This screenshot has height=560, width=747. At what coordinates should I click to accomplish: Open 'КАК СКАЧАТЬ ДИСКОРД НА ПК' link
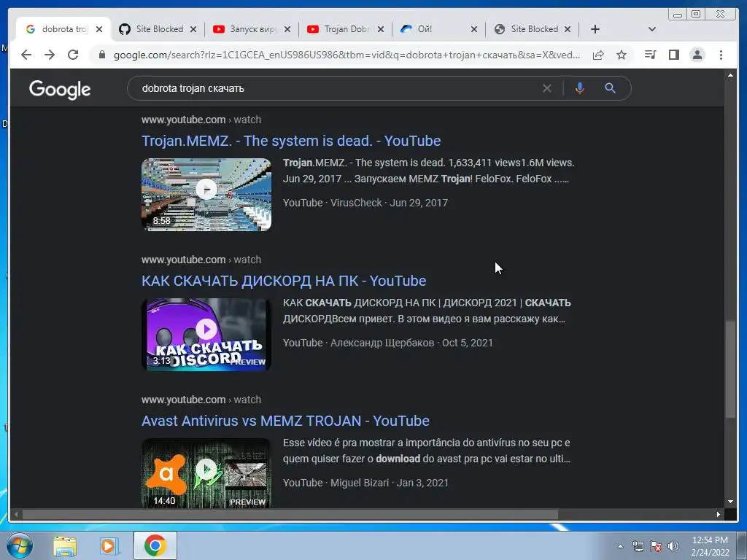(x=284, y=281)
